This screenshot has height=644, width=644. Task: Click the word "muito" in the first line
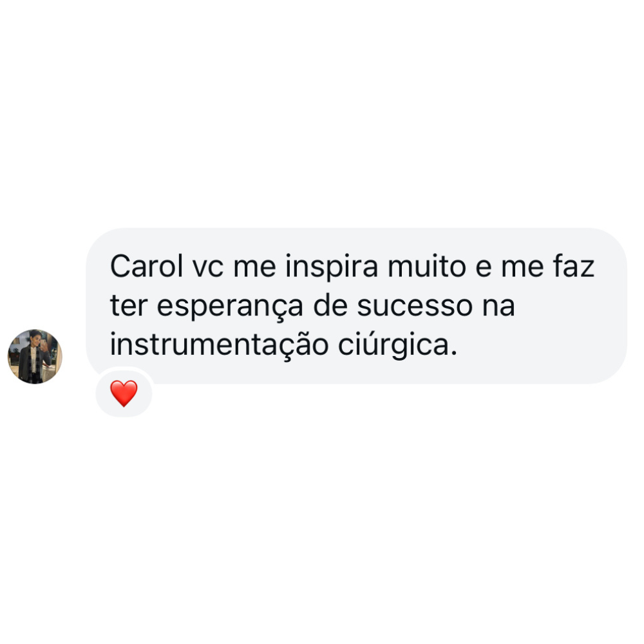(427, 267)
